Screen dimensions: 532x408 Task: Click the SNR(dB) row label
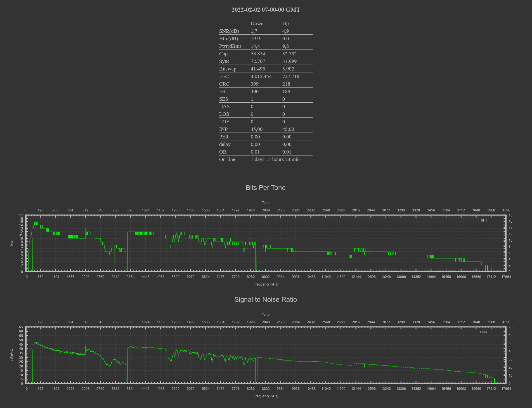coord(229,31)
